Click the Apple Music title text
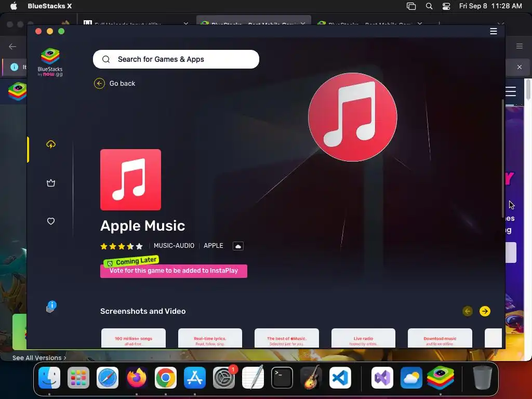Image resolution: width=532 pixels, height=399 pixels. [x=142, y=226]
